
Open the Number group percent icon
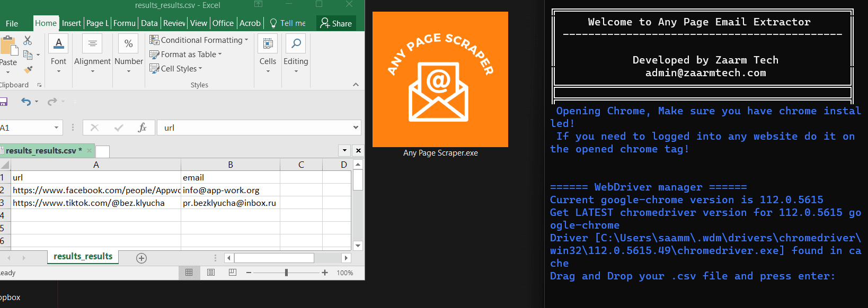tap(128, 43)
